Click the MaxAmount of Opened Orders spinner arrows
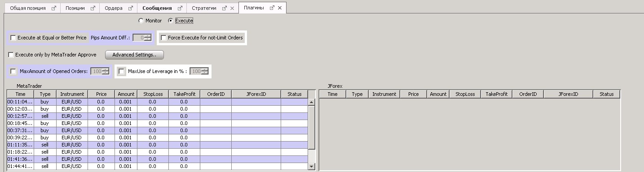The height and width of the screenshot is (172, 644). [106, 71]
